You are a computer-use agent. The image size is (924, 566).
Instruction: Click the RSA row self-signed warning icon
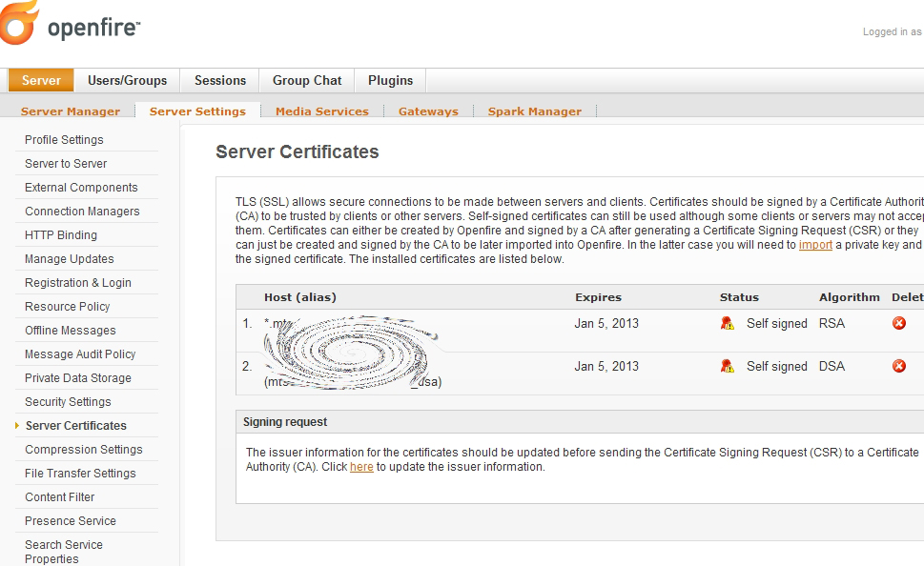(728, 323)
